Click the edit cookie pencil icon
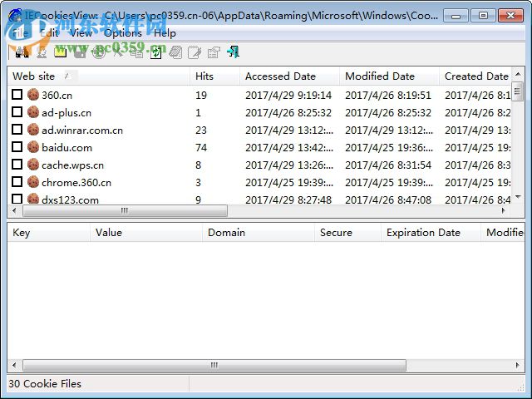 pyautogui.click(x=195, y=52)
